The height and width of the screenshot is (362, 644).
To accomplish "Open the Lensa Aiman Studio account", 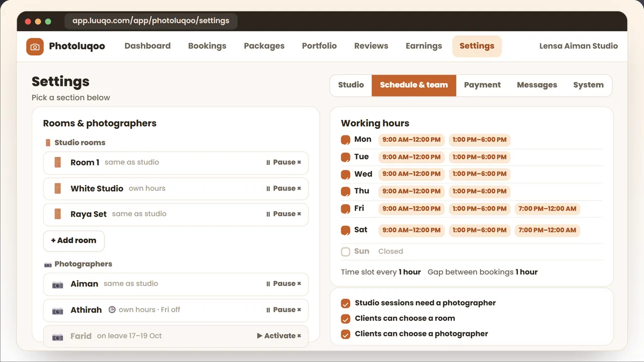I will (x=579, y=46).
